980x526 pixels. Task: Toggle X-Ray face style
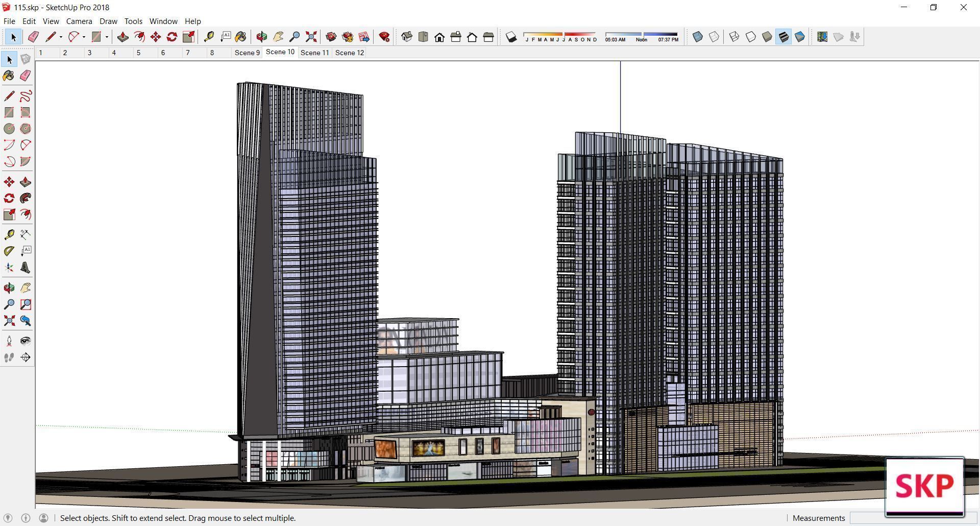(698, 37)
